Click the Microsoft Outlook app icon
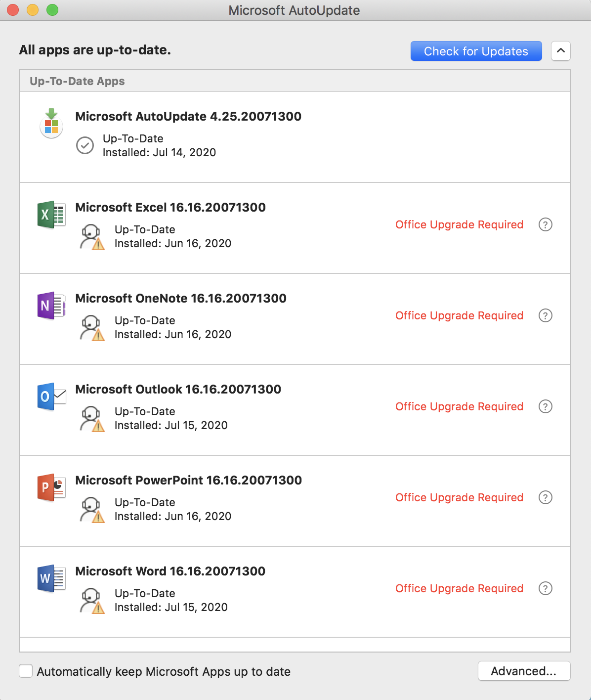Image resolution: width=591 pixels, height=700 pixels. pos(51,396)
